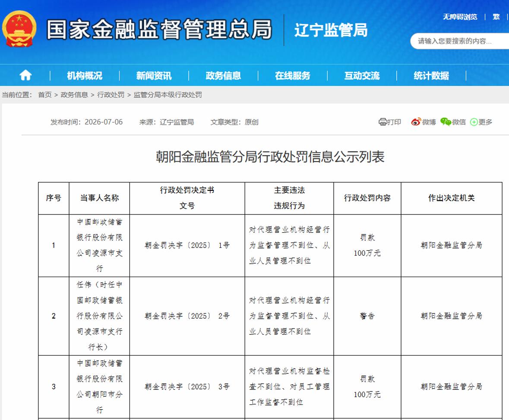Image resolution: width=509 pixels, height=420 pixels.
Task: Click 无障碍浏览 accessibility link
Action: (x=460, y=17)
